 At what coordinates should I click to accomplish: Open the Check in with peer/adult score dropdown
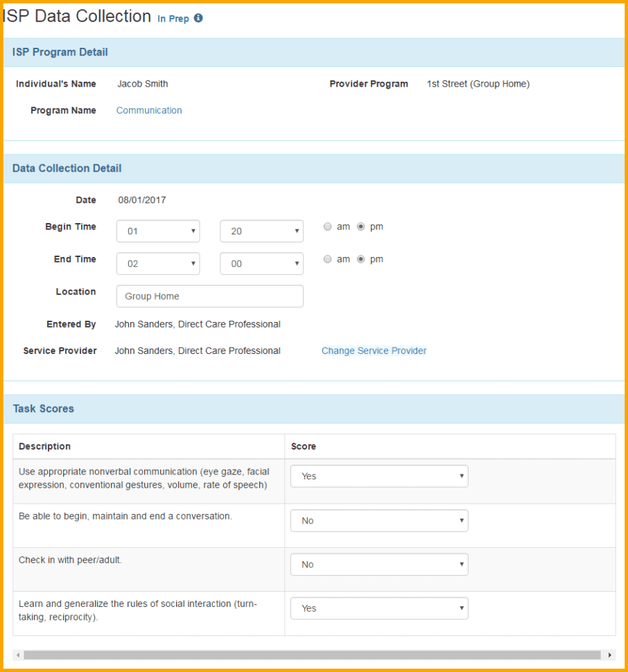point(378,564)
